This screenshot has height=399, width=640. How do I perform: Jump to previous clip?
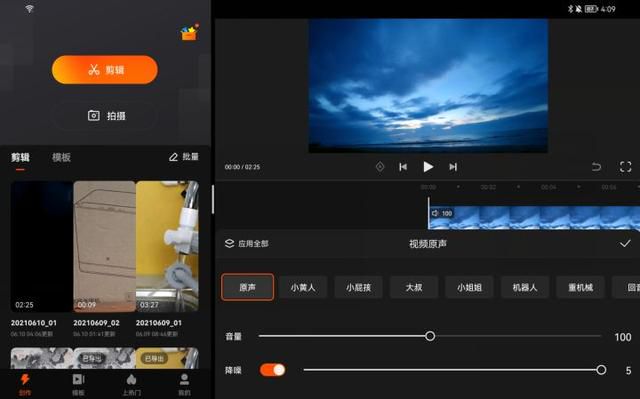coord(403,167)
